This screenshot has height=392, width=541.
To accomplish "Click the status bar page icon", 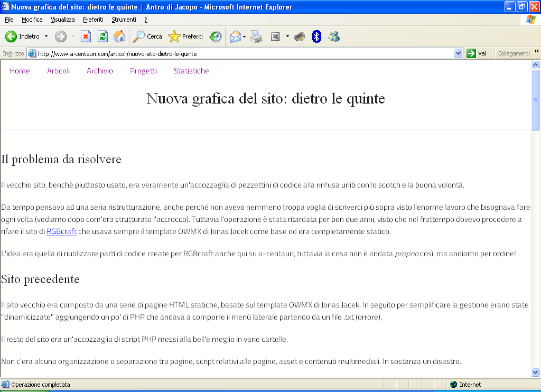I will [5, 385].
